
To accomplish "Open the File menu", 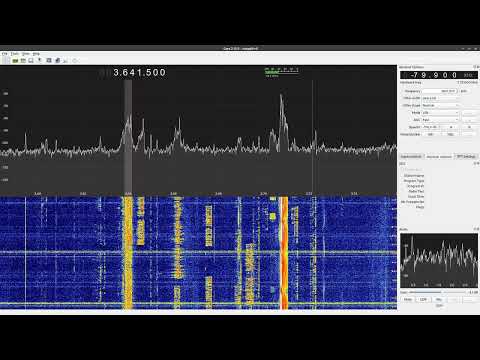I will tap(5, 54).
